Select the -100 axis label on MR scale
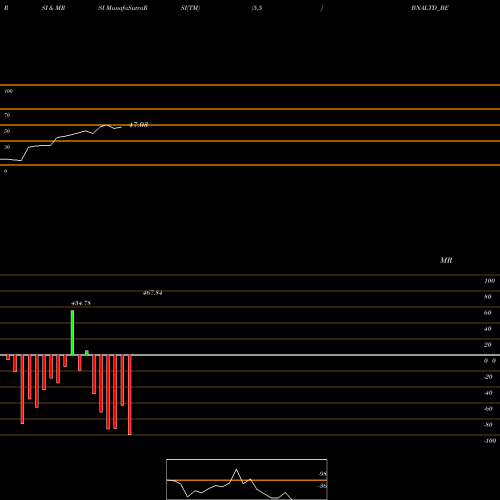The height and width of the screenshot is (500, 500). [x=490, y=441]
